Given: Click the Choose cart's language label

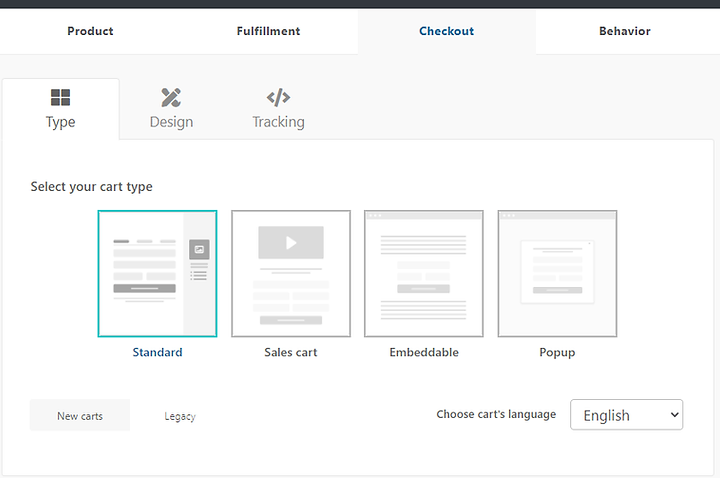Looking at the screenshot, I should tap(496, 415).
